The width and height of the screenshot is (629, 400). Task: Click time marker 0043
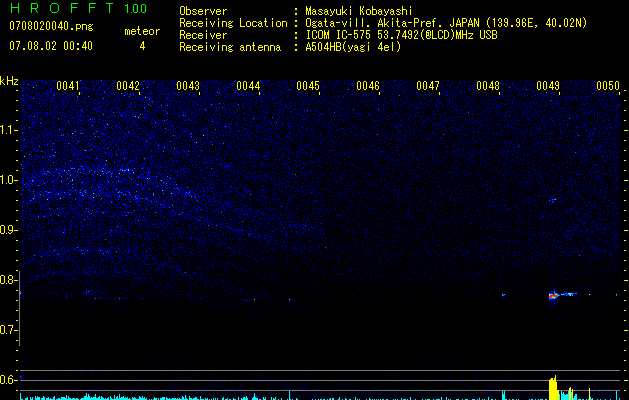[188, 86]
